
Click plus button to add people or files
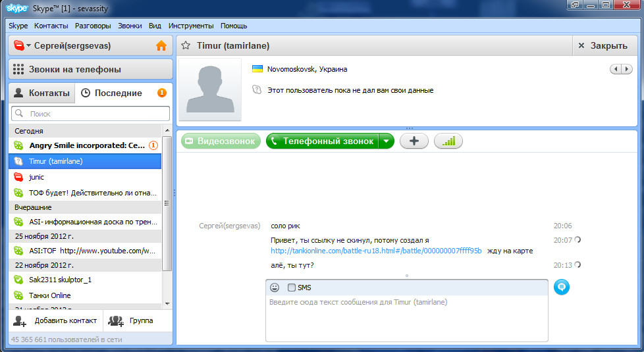point(414,141)
